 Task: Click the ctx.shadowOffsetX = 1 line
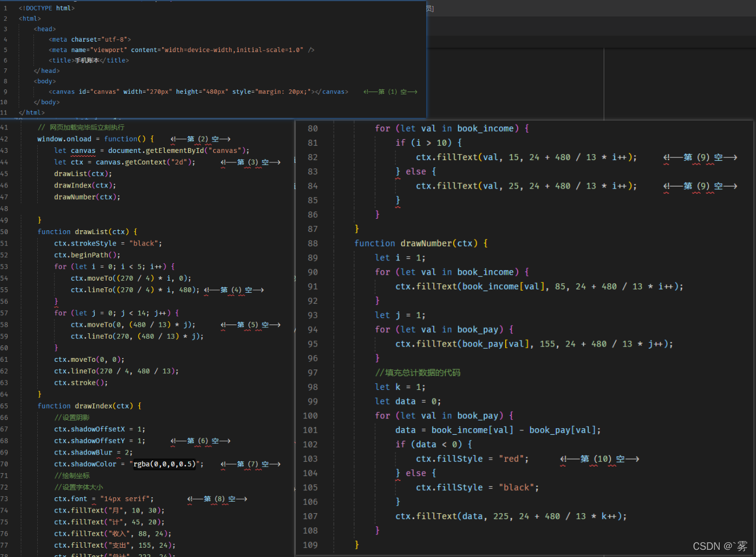coord(100,429)
